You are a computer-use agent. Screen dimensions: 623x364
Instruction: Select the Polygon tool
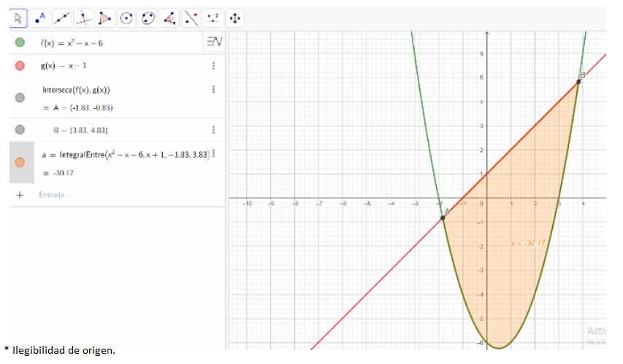tap(105, 18)
